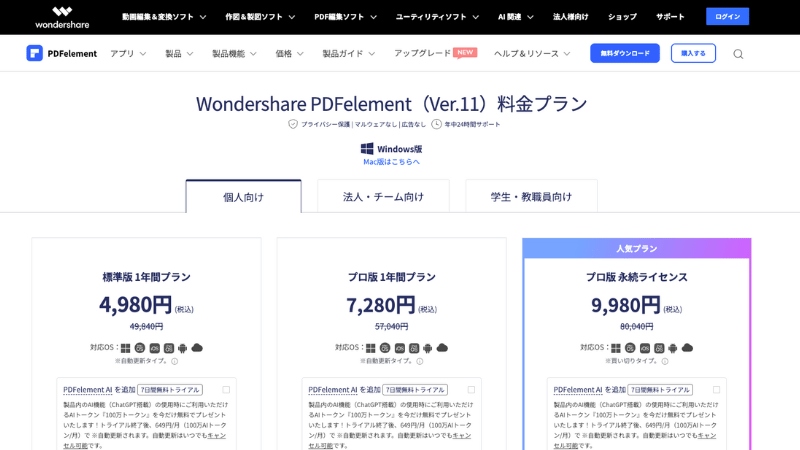Click Windows OS icon in プロ版 永続ライセンス card
800x450 pixels.
coord(616,348)
